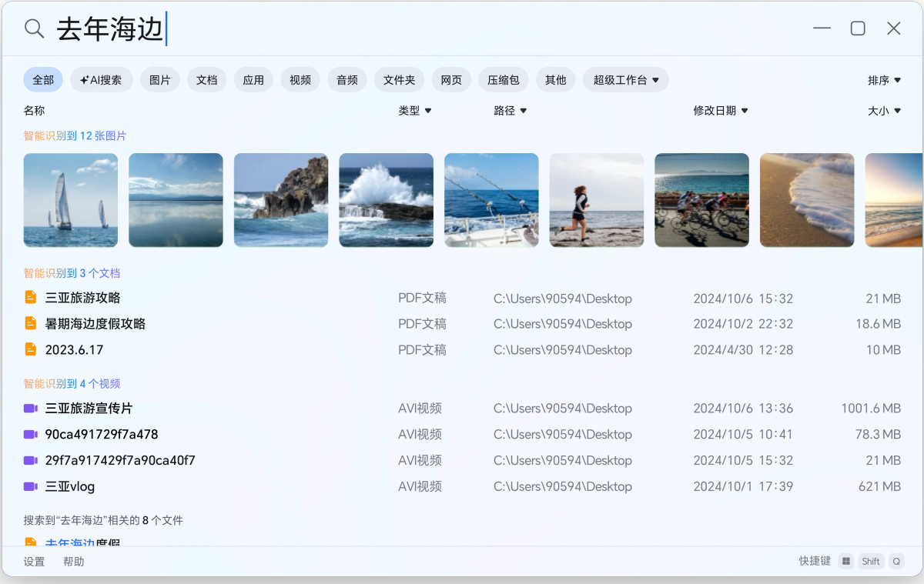Click the video icon beside 三亚旅游宣传片
Image resolution: width=924 pixels, height=584 pixels.
[x=30, y=408]
